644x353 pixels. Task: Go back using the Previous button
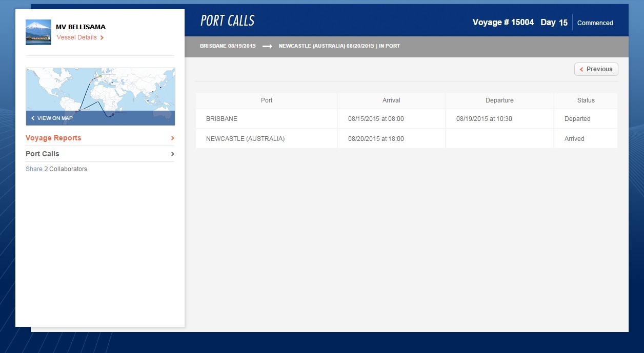[x=596, y=69]
